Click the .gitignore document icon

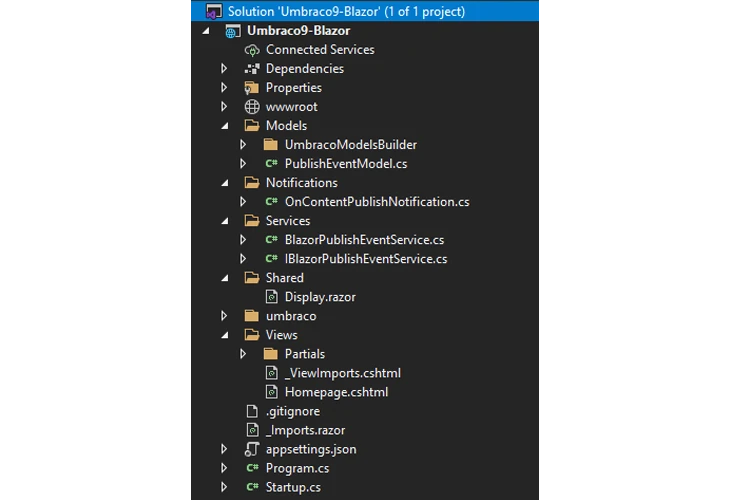point(252,411)
